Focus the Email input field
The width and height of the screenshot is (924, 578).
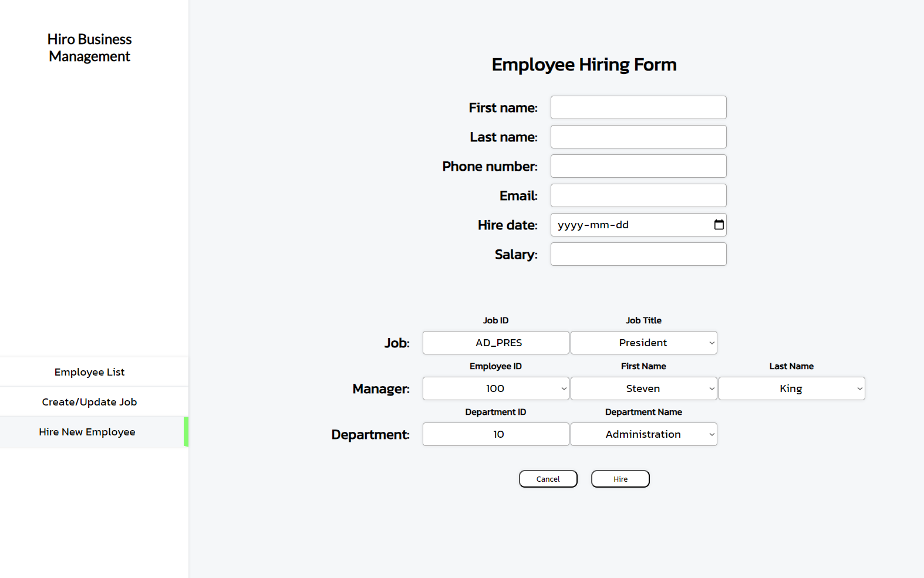pyautogui.click(x=638, y=195)
